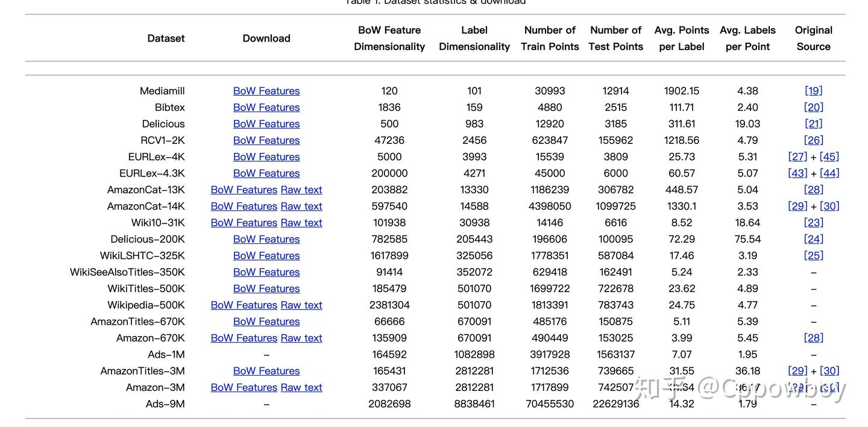This screenshot has width=868, height=427.
Task: Open reference [23] for Wiki10-31K
Action: pos(813,223)
